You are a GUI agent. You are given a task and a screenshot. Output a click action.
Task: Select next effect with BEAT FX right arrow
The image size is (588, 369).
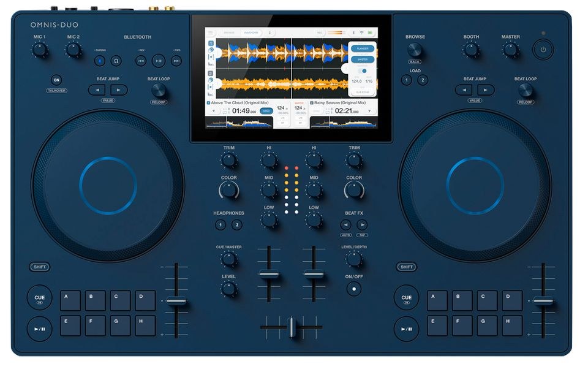[362, 225]
